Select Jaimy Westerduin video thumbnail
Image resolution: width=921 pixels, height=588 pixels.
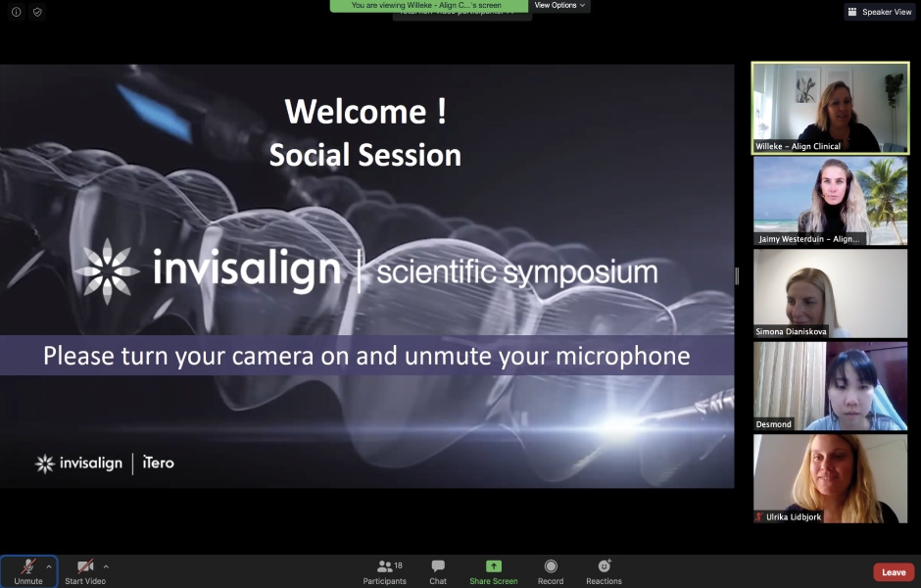tap(830, 201)
